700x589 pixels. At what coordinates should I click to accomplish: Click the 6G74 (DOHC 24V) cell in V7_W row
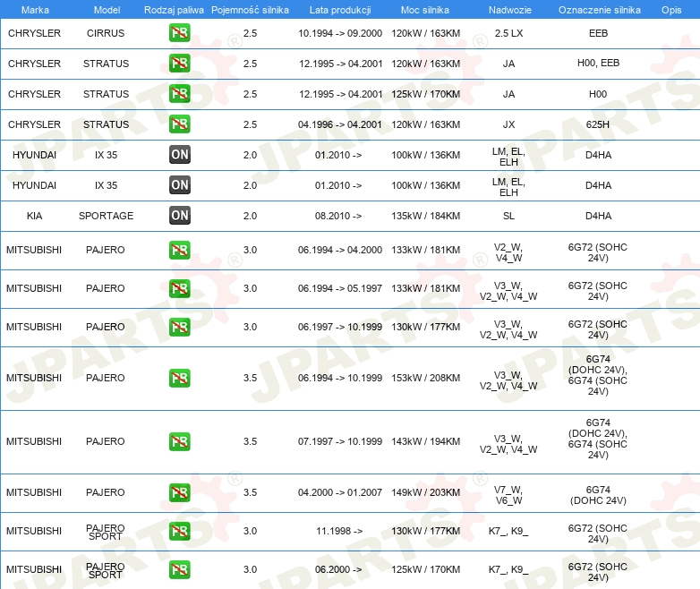598,495
